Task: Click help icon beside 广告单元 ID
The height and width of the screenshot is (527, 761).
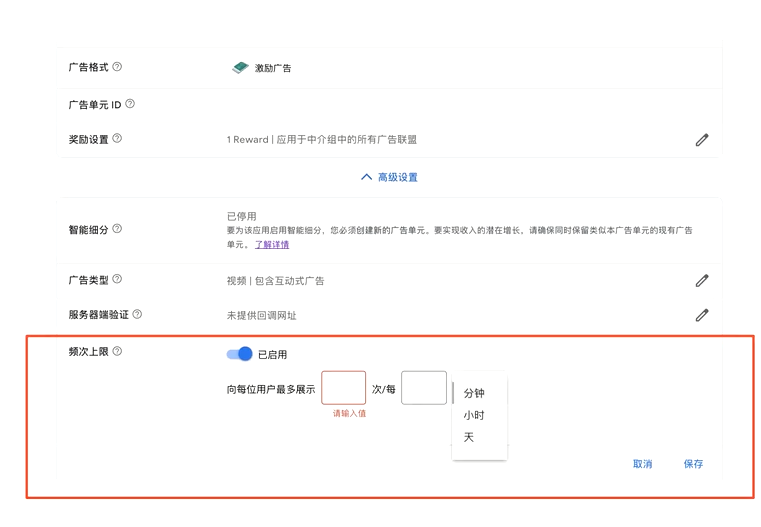Action: [130, 104]
